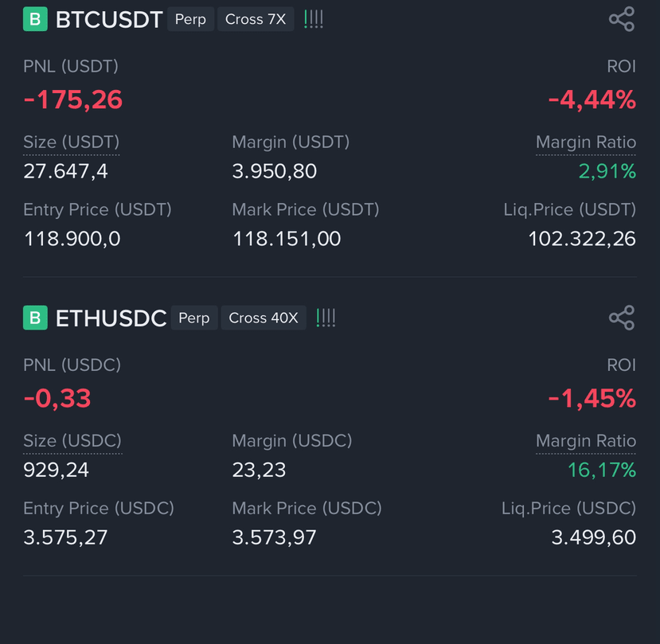Viewport: 660px width, 644px height.
Task: Tap the green B badge beside BTCUSDT
Action: coord(35,19)
